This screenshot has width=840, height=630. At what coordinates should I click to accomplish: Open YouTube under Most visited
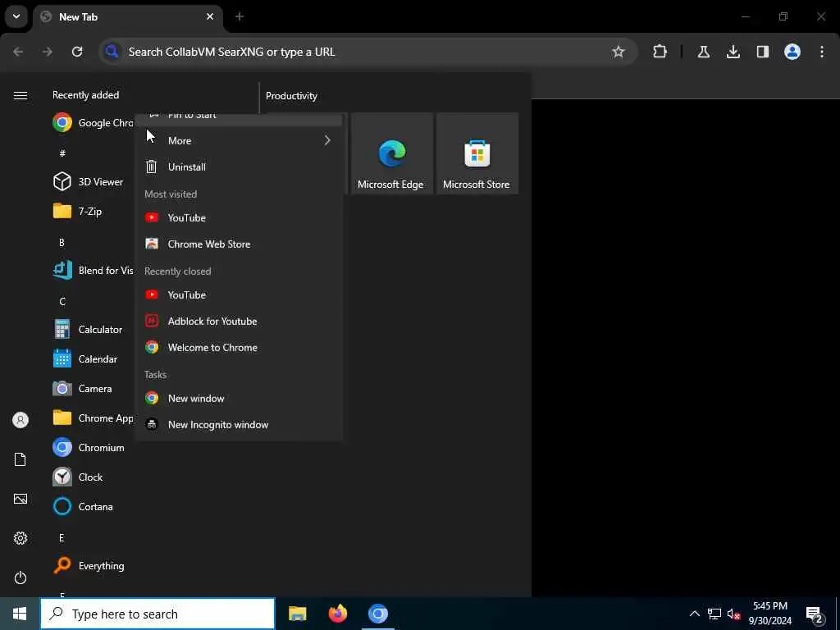pyautogui.click(x=239, y=217)
